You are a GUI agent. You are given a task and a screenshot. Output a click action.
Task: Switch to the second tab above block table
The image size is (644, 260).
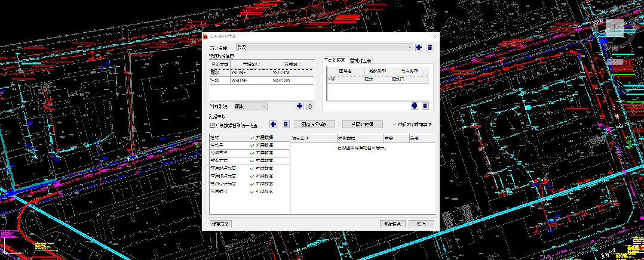(x=360, y=60)
